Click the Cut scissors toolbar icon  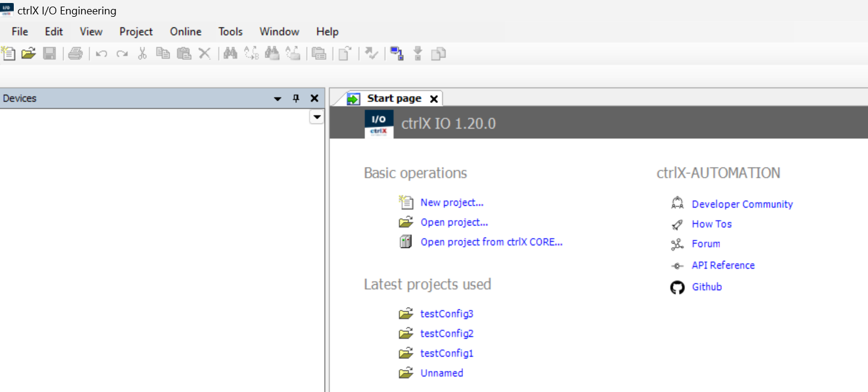click(142, 53)
